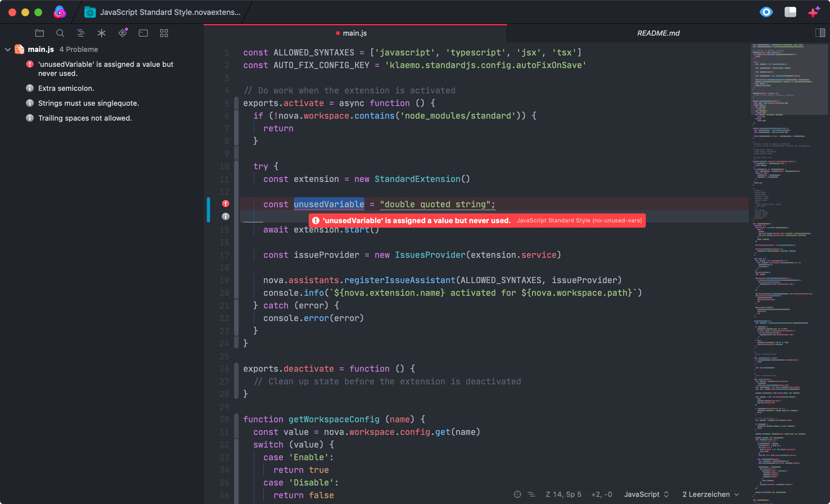Open the Symbols outline sidebar icon
The width and height of the screenshot is (830, 504).
(x=81, y=33)
